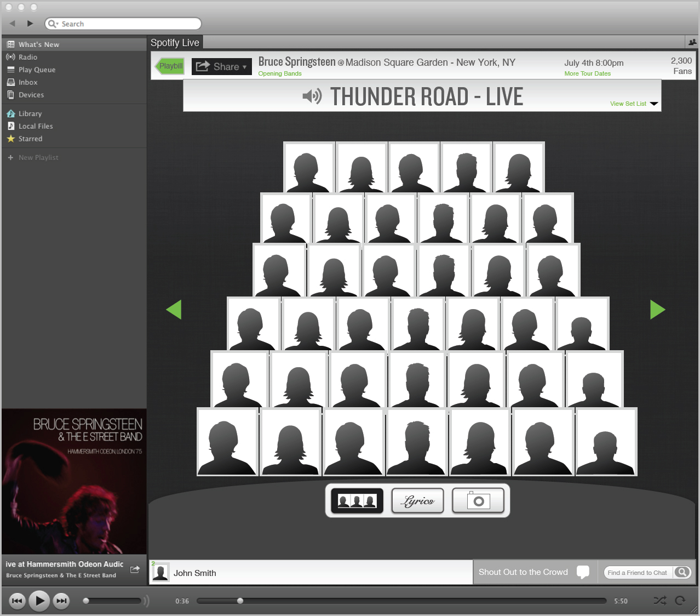Open What's New in sidebar
Viewport: 700px width, 616px height.
[x=74, y=44]
